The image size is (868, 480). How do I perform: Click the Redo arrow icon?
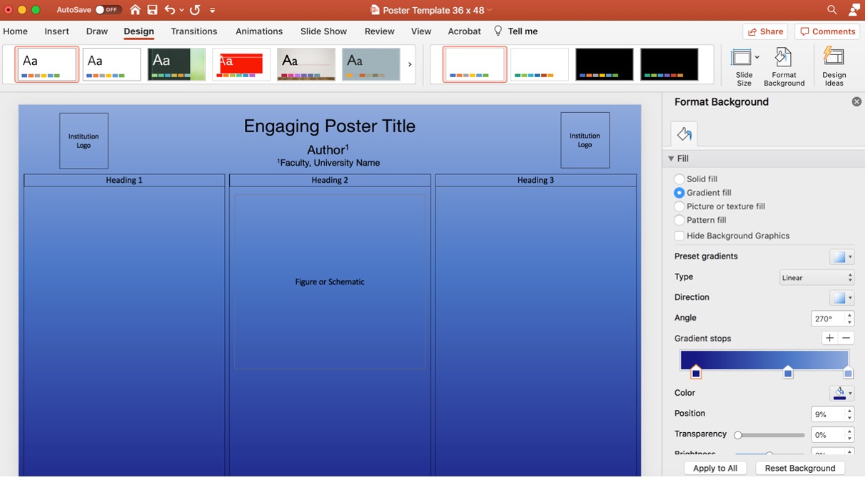[x=193, y=10]
